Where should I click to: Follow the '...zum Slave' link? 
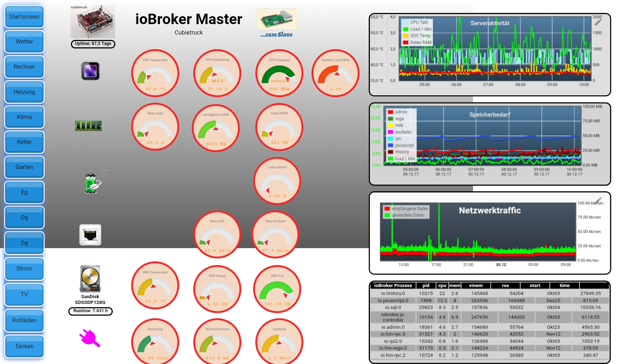tap(277, 35)
